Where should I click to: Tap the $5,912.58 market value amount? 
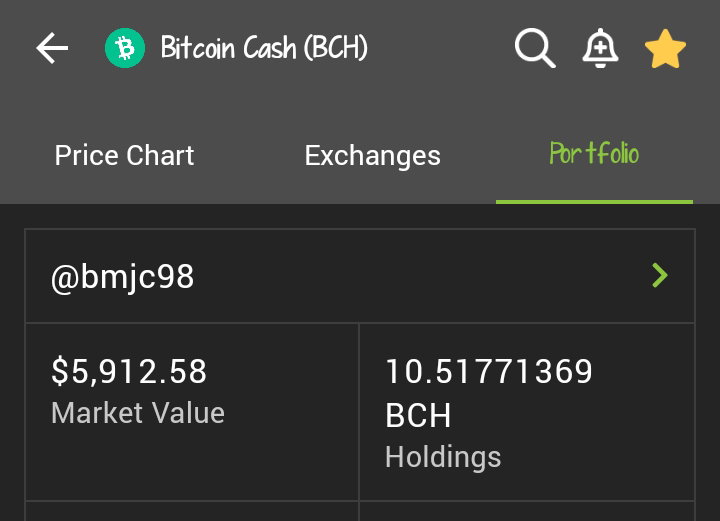click(x=129, y=371)
